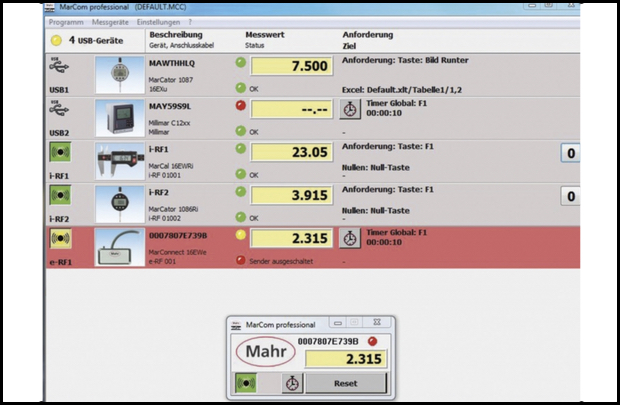This screenshot has height=405, width=620.
Task: Click the Sender ausgeschaltet status text
Action: pos(281,261)
